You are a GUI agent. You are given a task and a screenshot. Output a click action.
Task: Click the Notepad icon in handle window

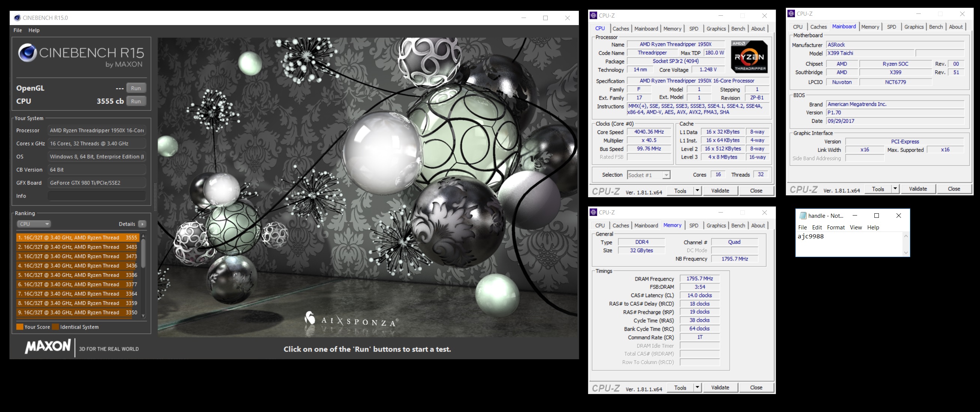(x=803, y=216)
